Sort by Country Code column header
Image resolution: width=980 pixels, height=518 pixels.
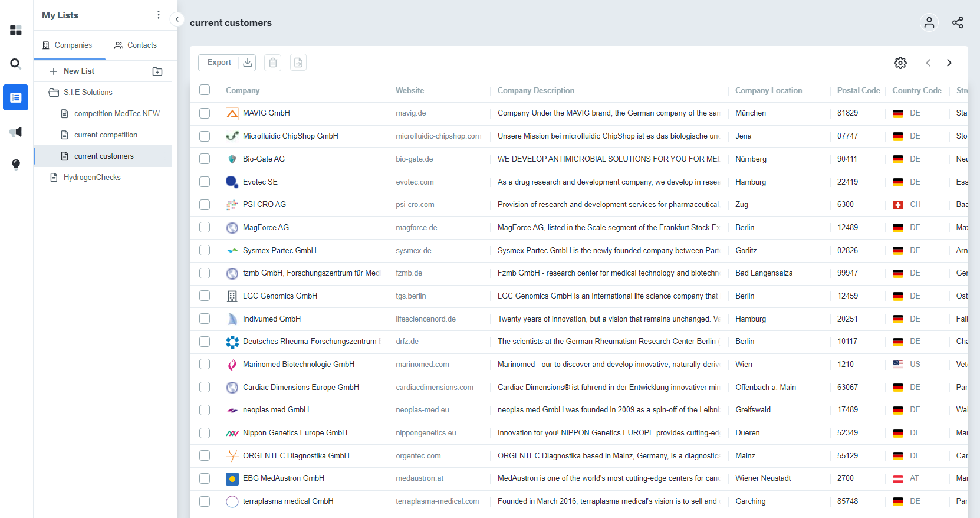pos(916,91)
